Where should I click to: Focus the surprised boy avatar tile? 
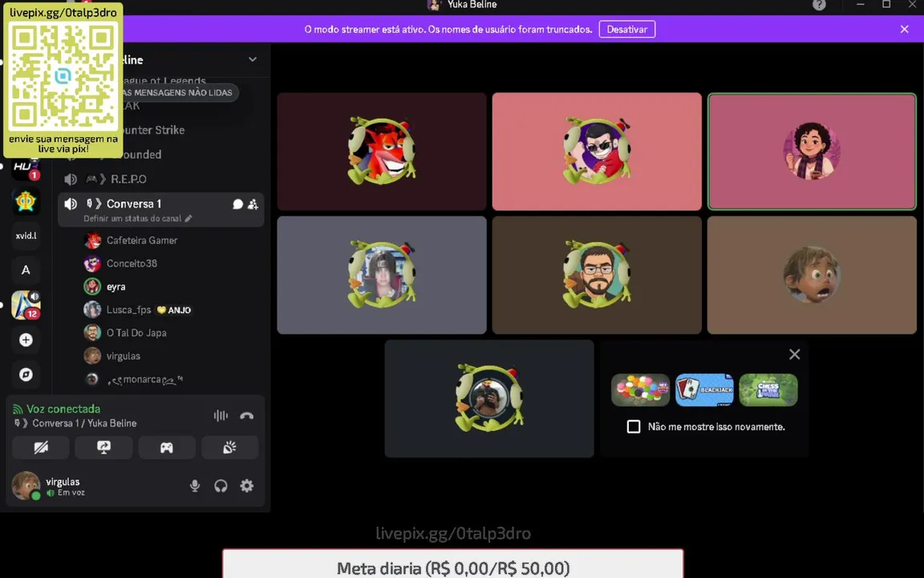pos(812,275)
